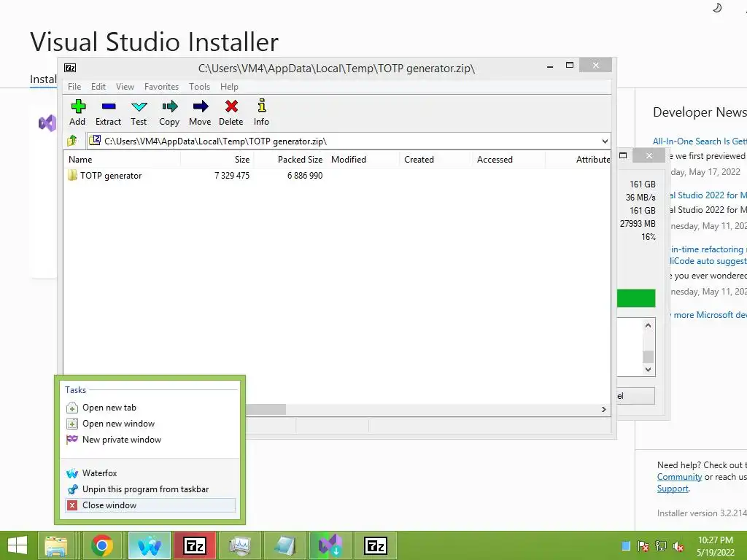Viewport: 747px width, 560px height.
Task: Open Google Chrome from taskbar
Action: click(x=102, y=545)
